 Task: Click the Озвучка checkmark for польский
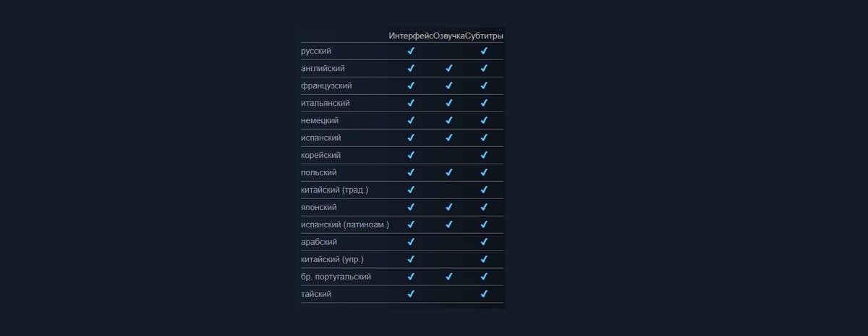pos(448,172)
